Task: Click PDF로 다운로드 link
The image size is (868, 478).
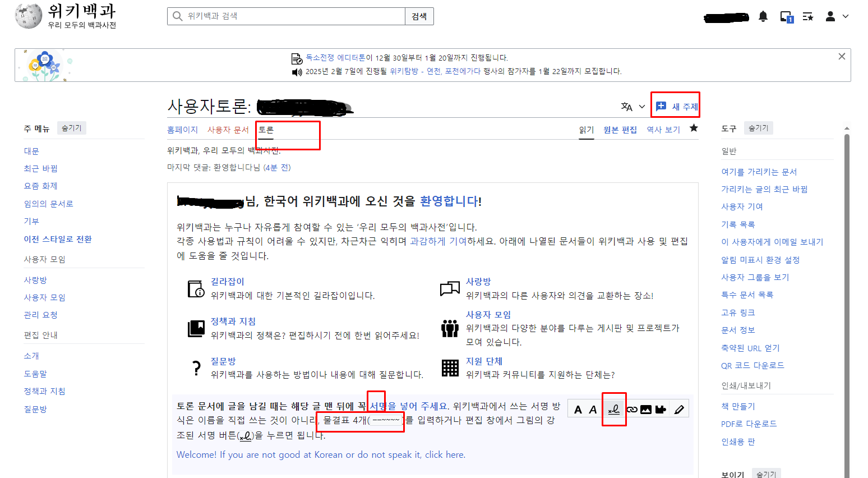Action: (749, 424)
